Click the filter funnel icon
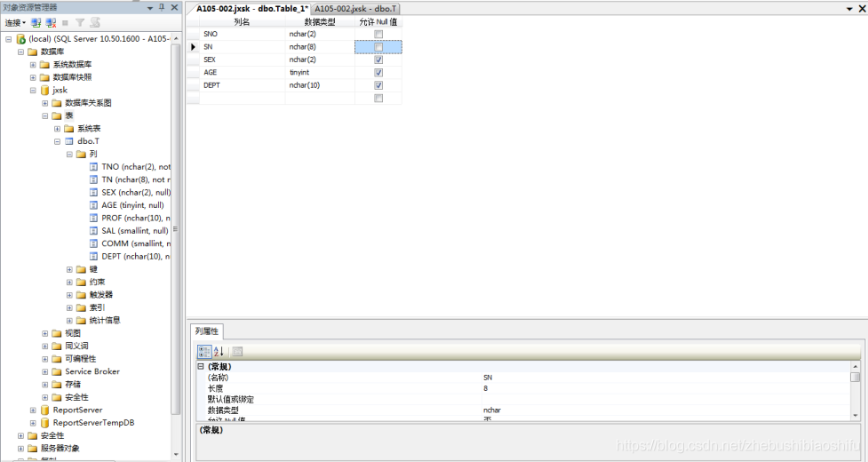868x462 pixels. (x=80, y=23)
